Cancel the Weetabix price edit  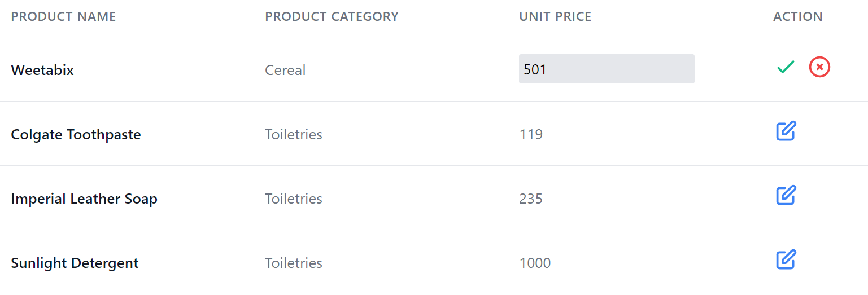pyautogui.click(x=819, y=67)
